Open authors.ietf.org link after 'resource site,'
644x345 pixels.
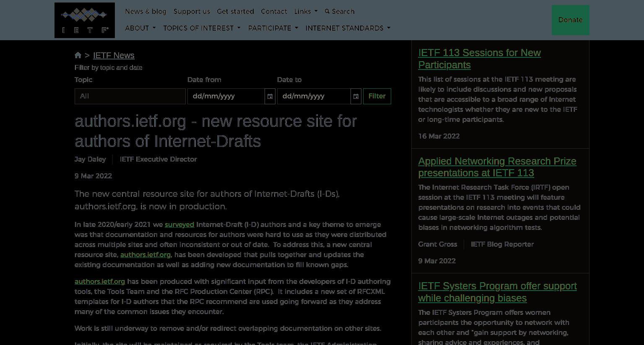click(x=145, y=255)
